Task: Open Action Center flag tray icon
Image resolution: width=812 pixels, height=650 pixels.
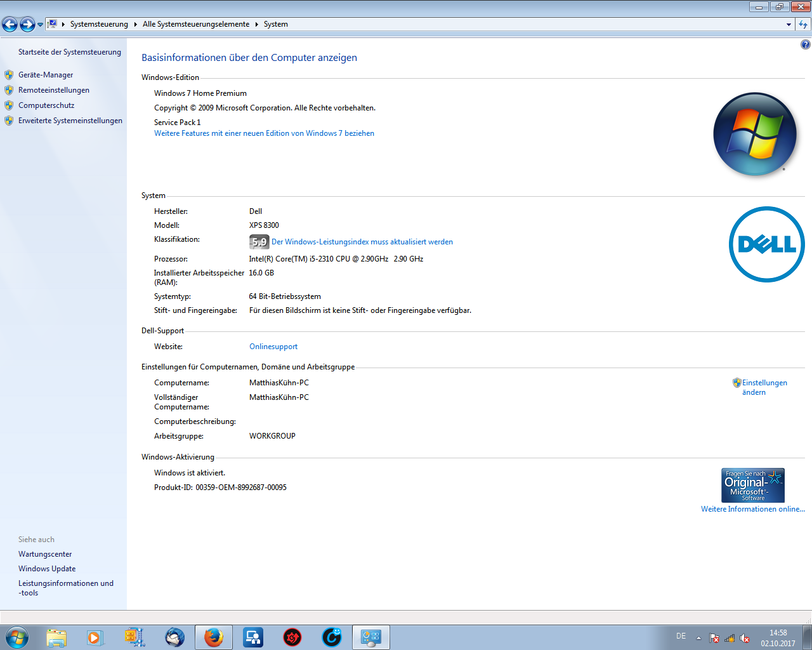Action: 714,638
